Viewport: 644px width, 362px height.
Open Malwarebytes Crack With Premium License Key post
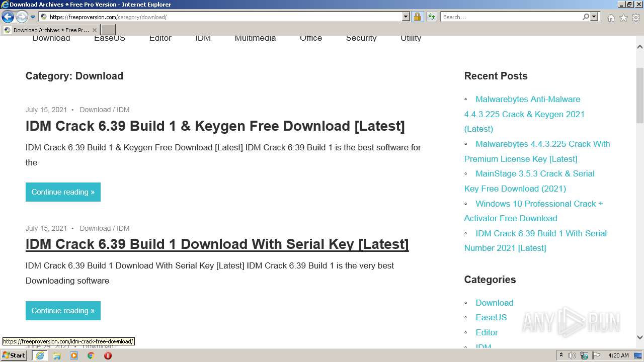(x=537, y=151)
